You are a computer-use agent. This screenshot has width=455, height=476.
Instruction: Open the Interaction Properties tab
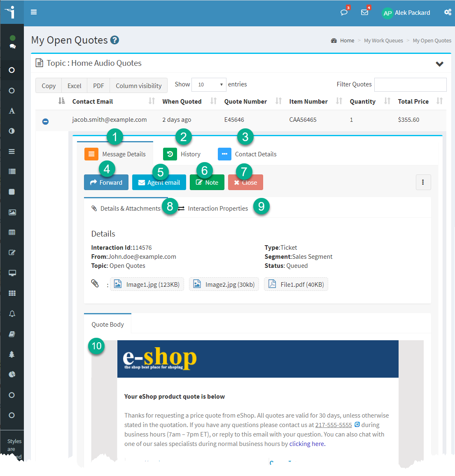(217, 209)
